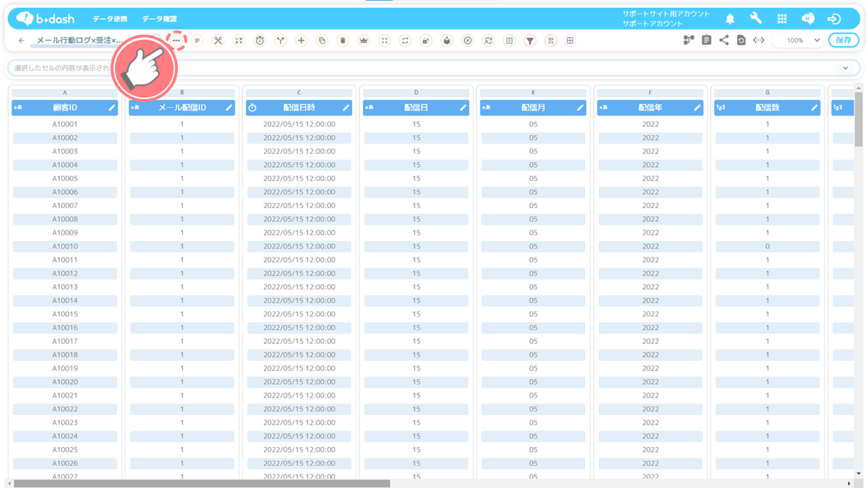Click the stopwatch toolbar icon
Image resolution: width=868 pixels, height=488 pixels.
click(260, 41)
